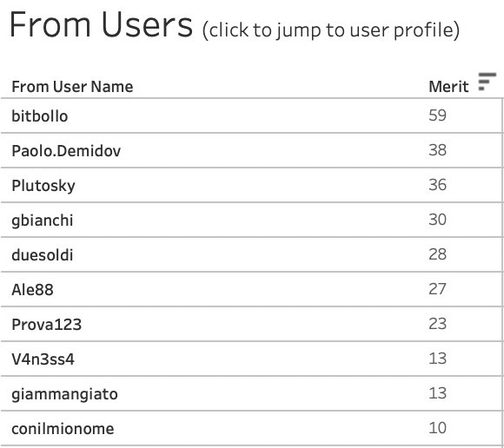The image size is (504, 448).
Task: Select merit value 38 cell
Action: [437, 150]
